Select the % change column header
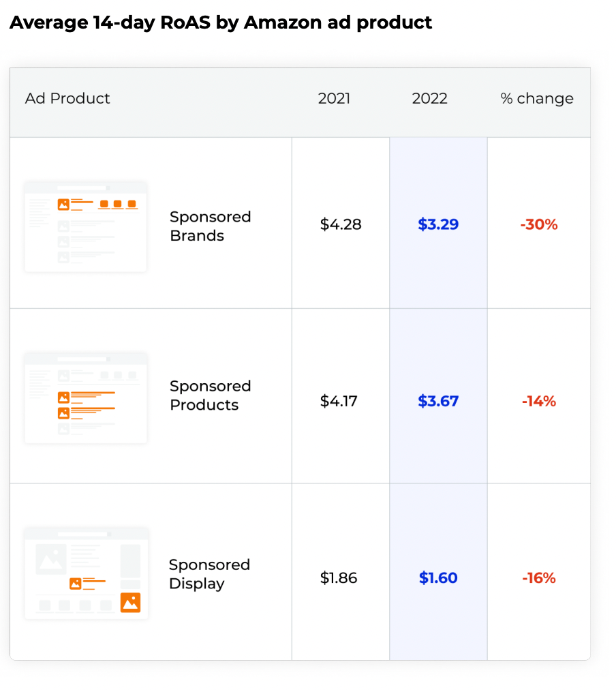This screenshot has width=616, height=690. click(x=537, y=99)
